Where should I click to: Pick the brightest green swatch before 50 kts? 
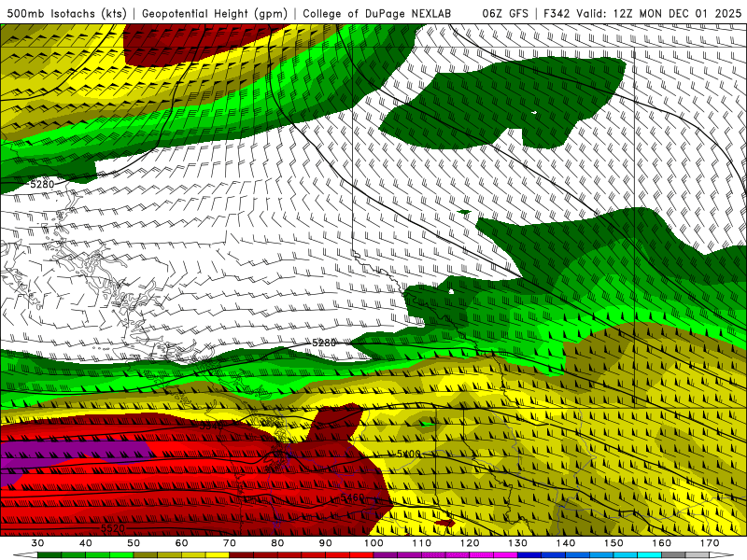pos(121,555)
